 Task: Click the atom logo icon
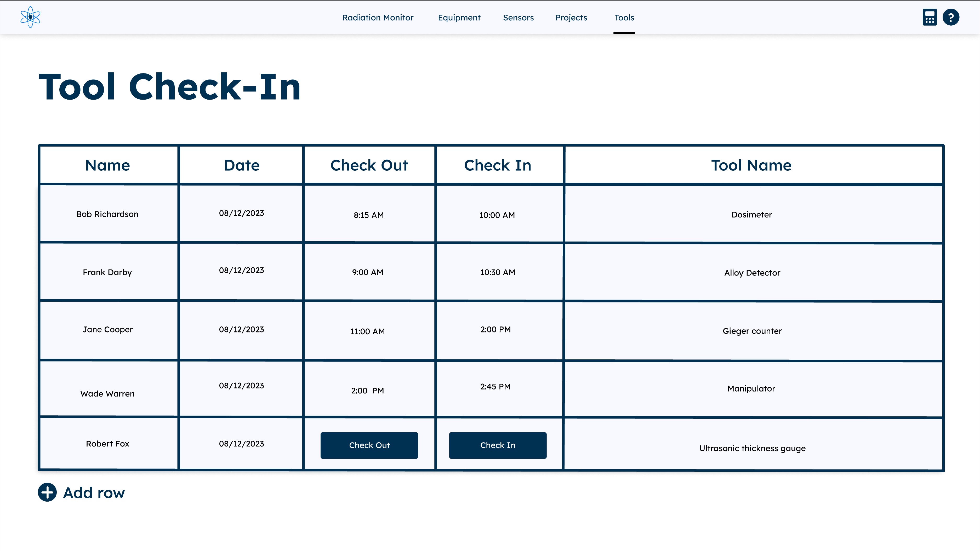(30, 17)
